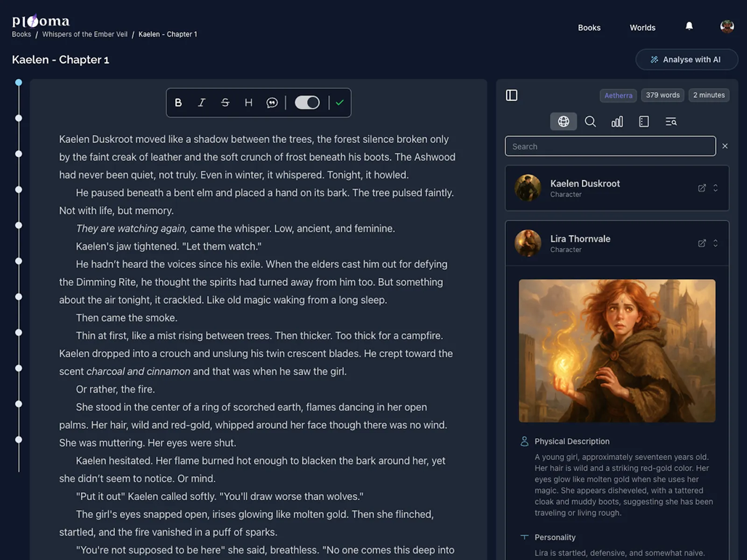
Task: Toggle bold formatting in the editor toolbar
Action: (178, 103)
